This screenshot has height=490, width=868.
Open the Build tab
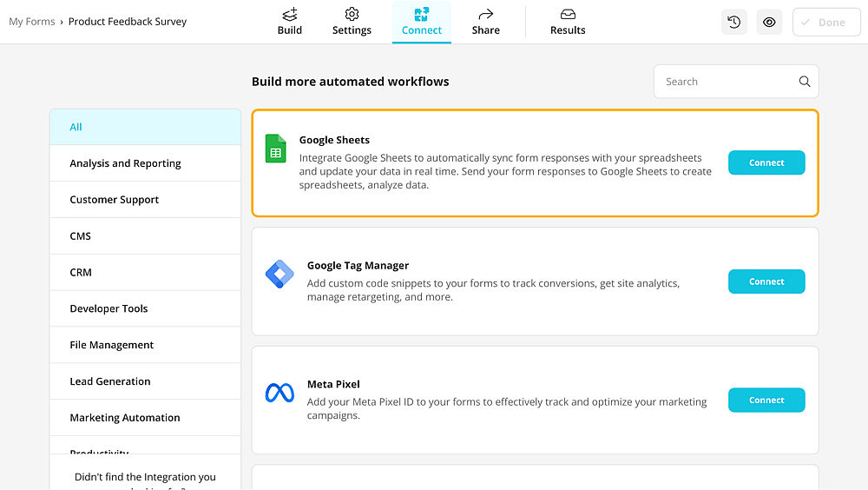pos(290,23)
